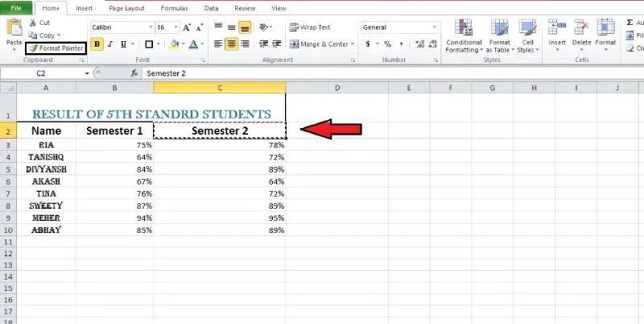The height and width of the screenshot is (324, 644).
Task: Decrease the cell indent
Action: click(263, 44)
